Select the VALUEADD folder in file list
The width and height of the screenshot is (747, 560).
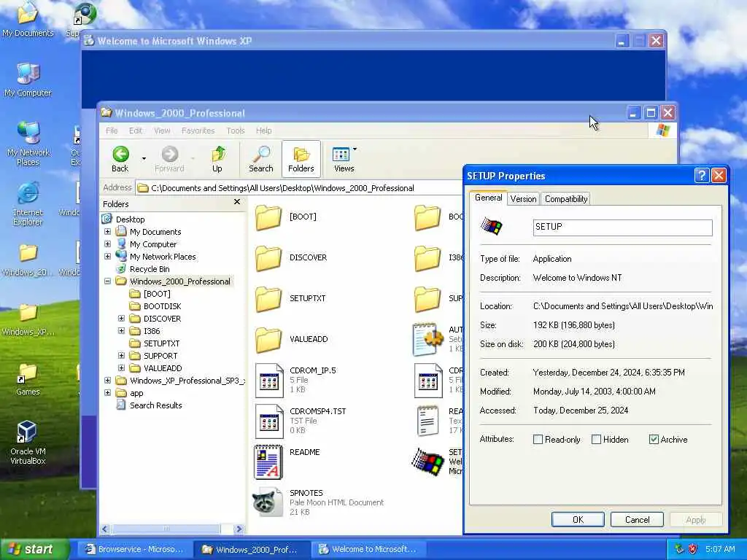click(x=292, y=340)
